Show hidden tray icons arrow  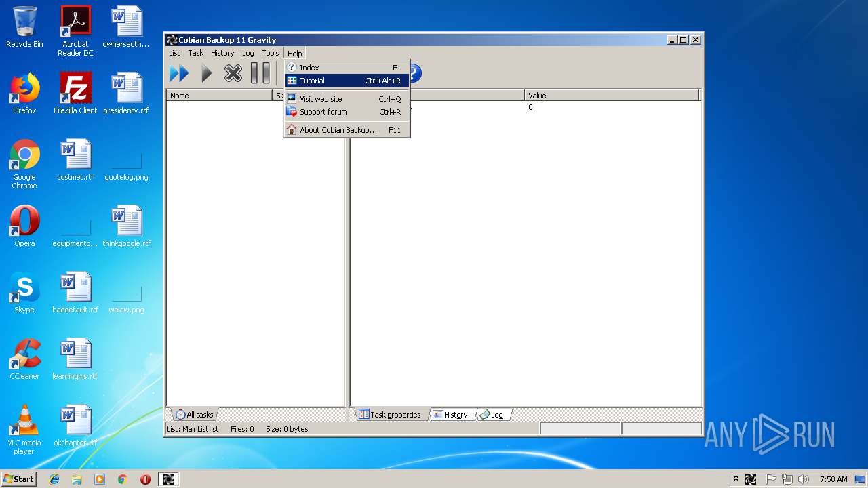coord(736,479)
